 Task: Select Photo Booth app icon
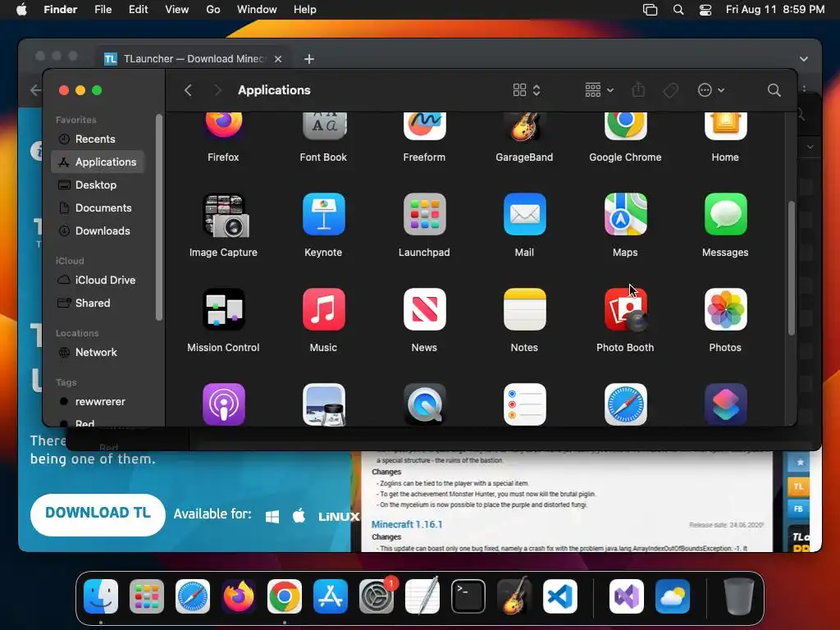coord(625,309)
